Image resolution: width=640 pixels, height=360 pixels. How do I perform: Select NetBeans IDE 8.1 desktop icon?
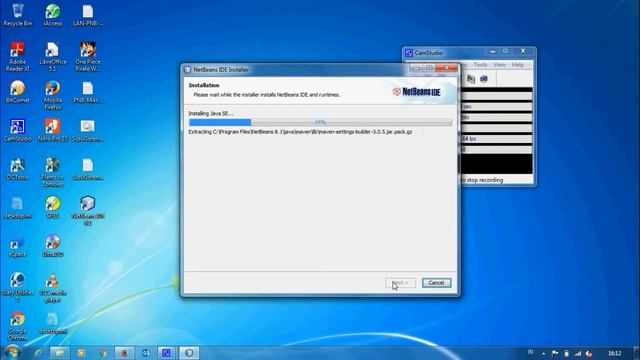pyautogui.click(x=88, y=210)
